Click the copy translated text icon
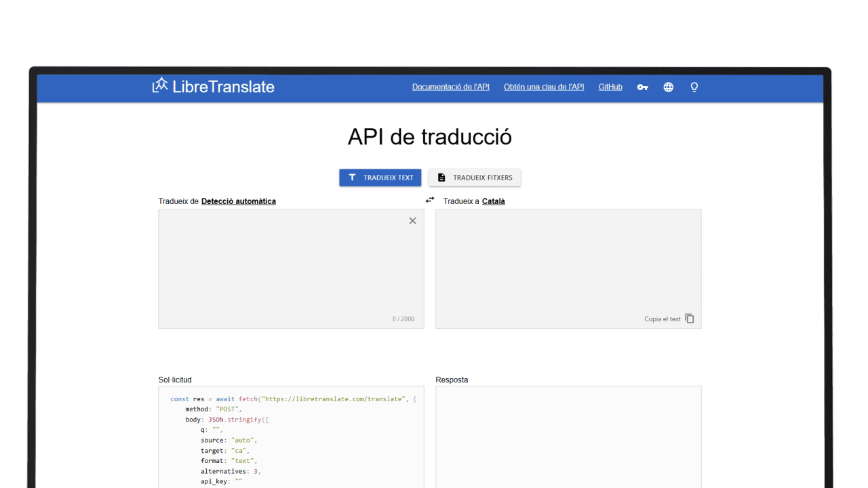Image resolution: width=868 pixels, height=488 pixels. 690,319
